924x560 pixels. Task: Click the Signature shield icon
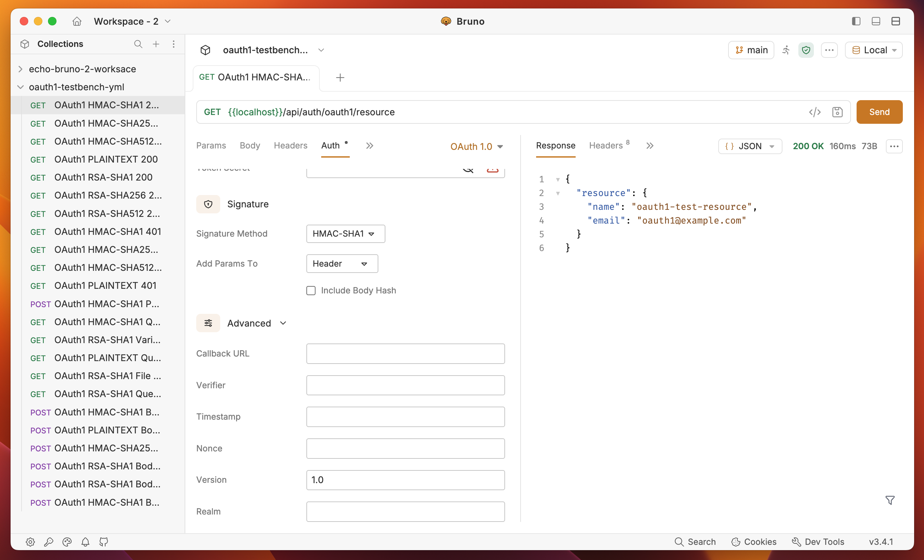(208, 204)
